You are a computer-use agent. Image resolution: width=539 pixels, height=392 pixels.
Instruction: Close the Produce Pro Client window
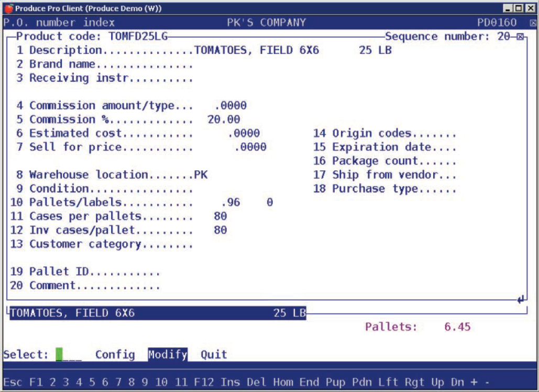531,8
